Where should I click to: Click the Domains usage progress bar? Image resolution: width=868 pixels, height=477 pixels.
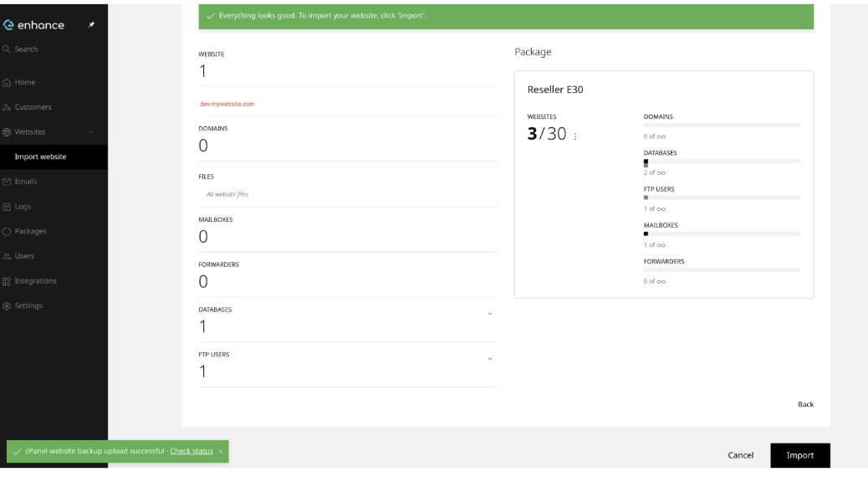point(722,126)
